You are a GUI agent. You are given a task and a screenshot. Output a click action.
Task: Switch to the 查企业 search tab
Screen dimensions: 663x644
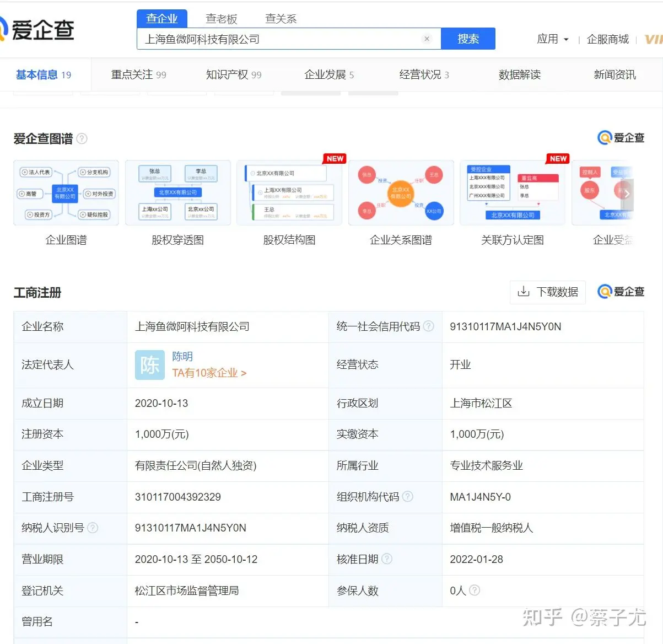click(x=162, y=18)
